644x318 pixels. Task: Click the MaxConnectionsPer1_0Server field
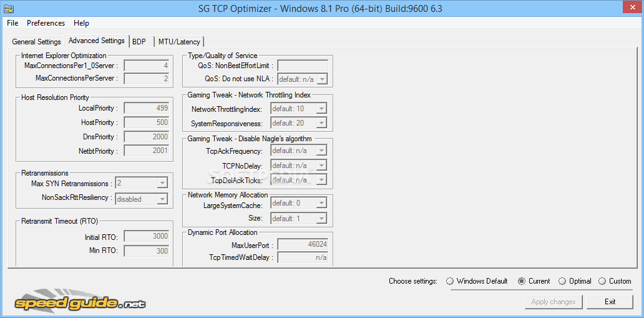pos(146,66)
